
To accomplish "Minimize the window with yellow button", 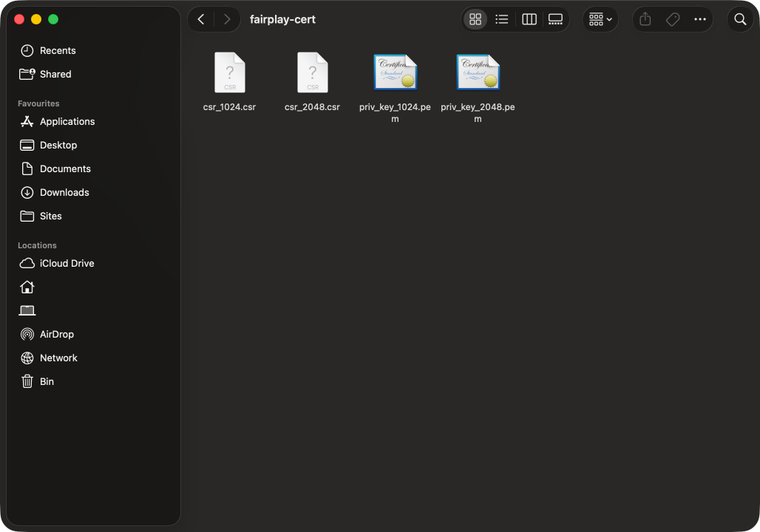I will (36, 19).
